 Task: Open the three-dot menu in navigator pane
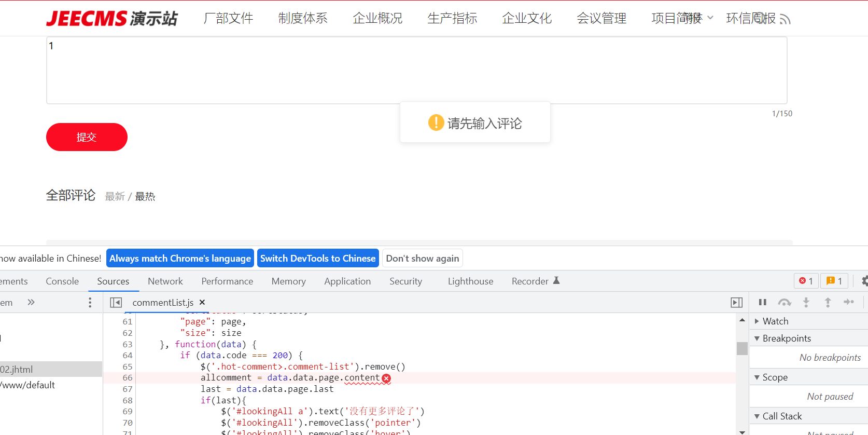tap(90, 303)
